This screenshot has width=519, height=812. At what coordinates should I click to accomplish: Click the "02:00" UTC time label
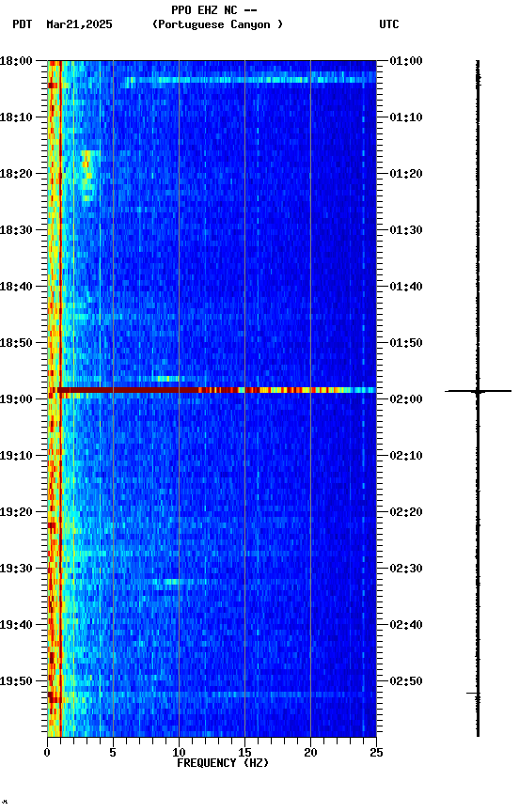tap(406, 399)
